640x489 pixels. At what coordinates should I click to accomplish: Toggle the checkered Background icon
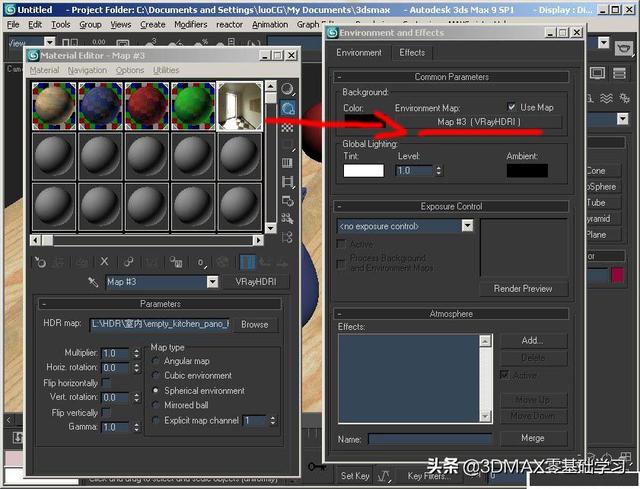coord(287,128)
